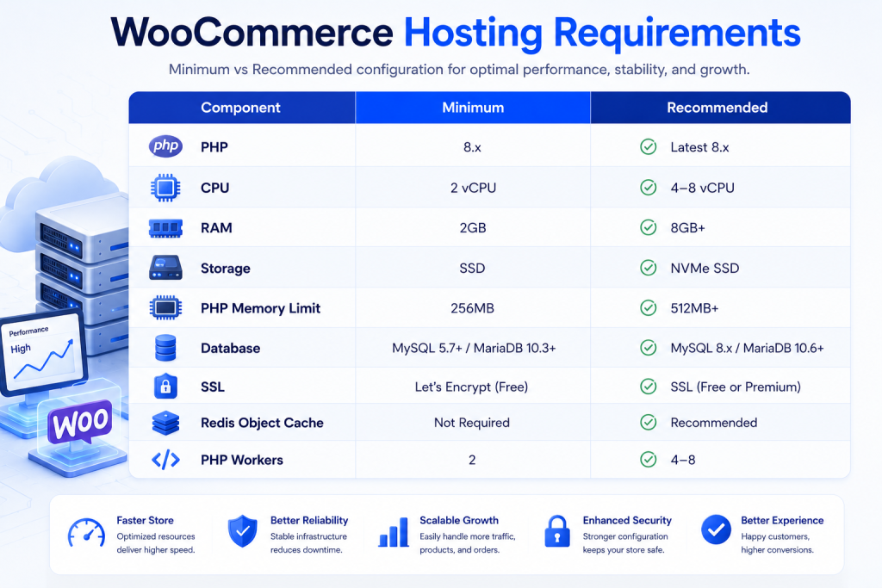This screenshot has width=882, height=588.
Task: Click the PHP Memory Limit chip icon
Action: pos(165,307)
